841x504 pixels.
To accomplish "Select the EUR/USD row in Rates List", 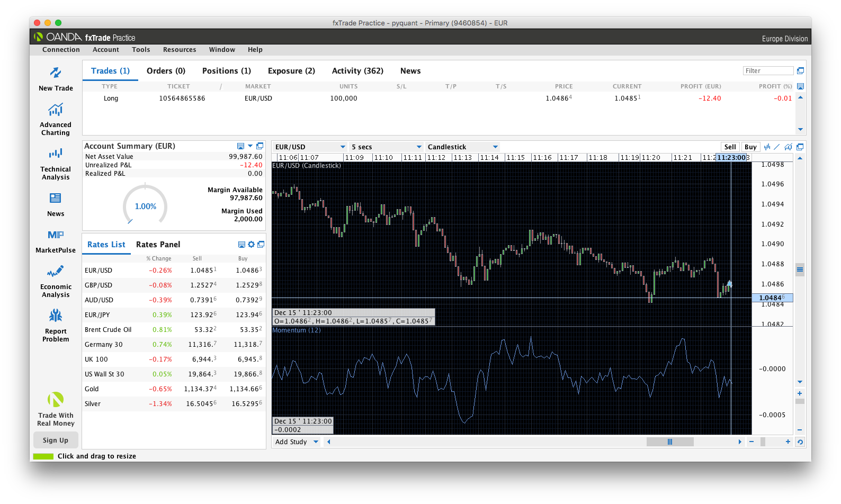I will point(174,271).
